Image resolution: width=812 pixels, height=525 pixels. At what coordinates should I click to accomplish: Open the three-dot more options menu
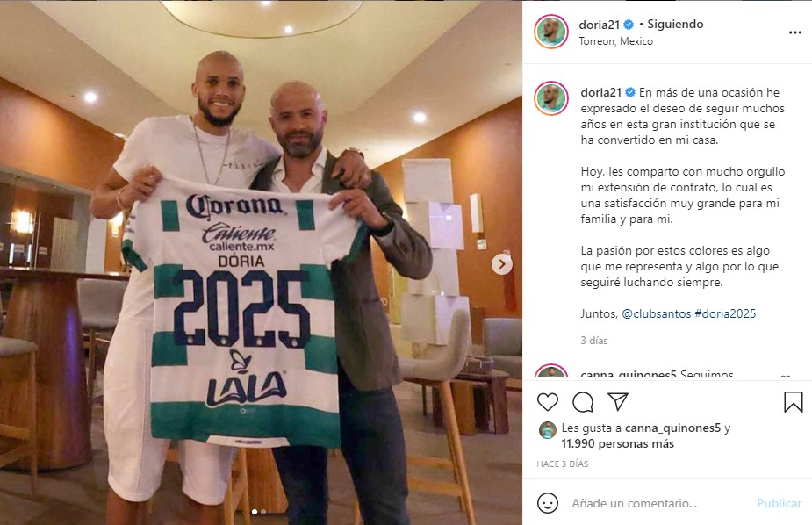tap(795, 32)
